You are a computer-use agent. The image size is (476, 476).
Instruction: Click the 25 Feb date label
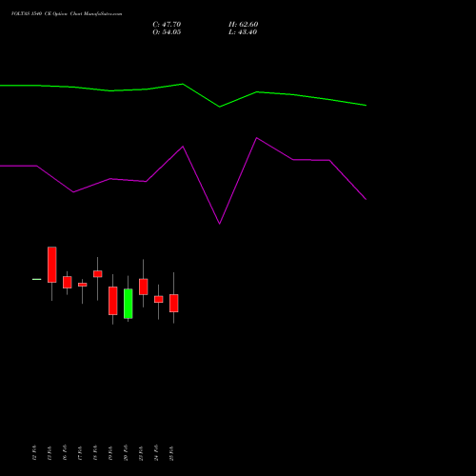[171, 453]
